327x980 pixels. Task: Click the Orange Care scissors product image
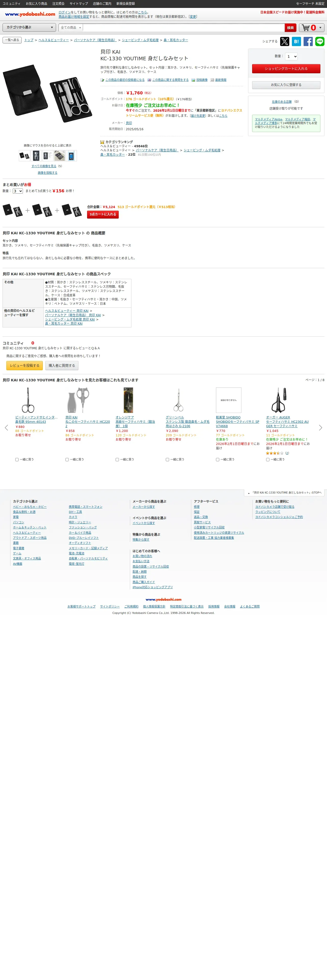(128, 400)
